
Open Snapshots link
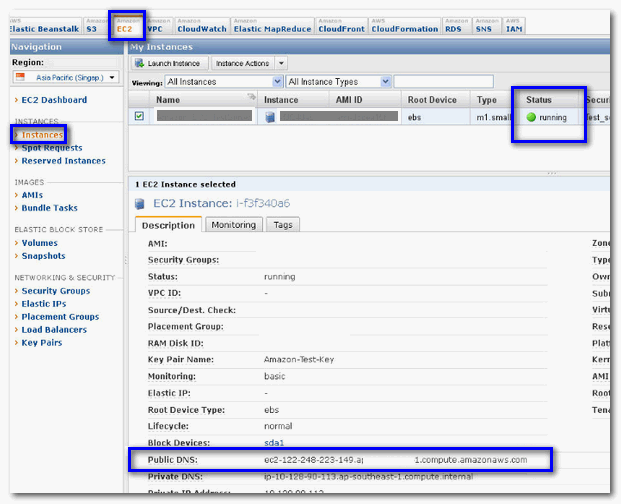(x=43, y=256)
